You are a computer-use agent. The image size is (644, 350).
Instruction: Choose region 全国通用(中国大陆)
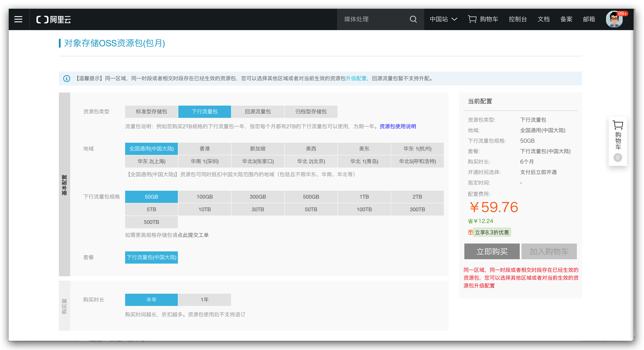(151, 149)
